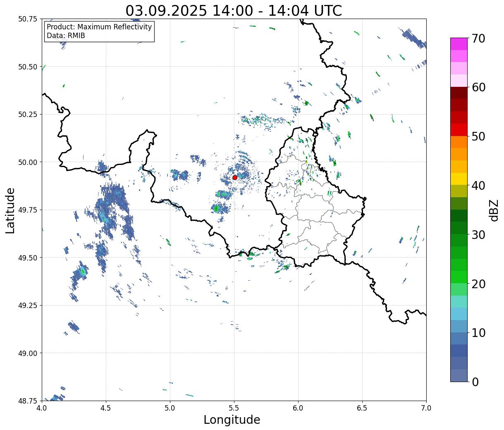Click the "Longitude" axis label
The height and width of the screenshot is (430, 504).
232,420
